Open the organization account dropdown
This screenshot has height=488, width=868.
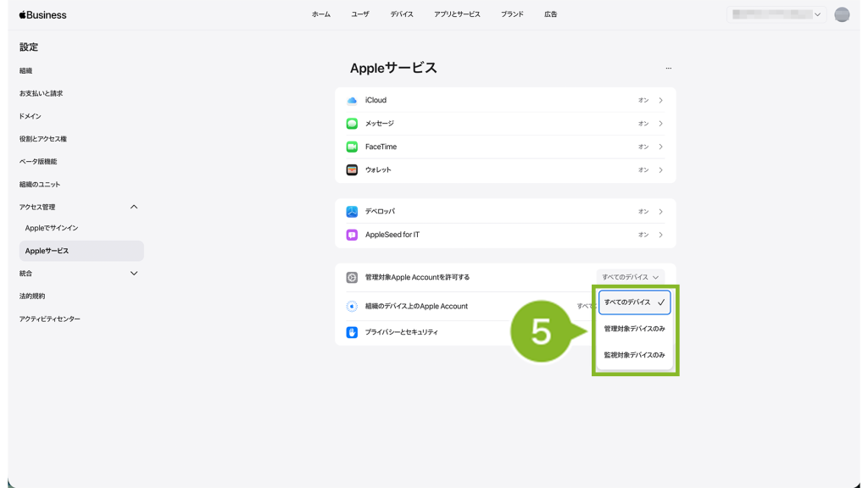(776, 14)
